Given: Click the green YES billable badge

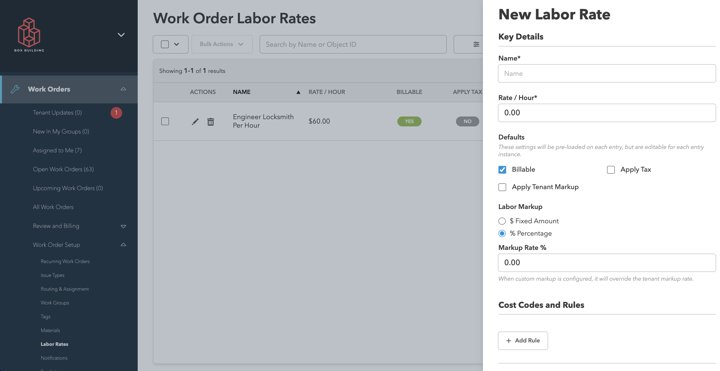Looking at the screenshot, I should (x=409, y=121).
